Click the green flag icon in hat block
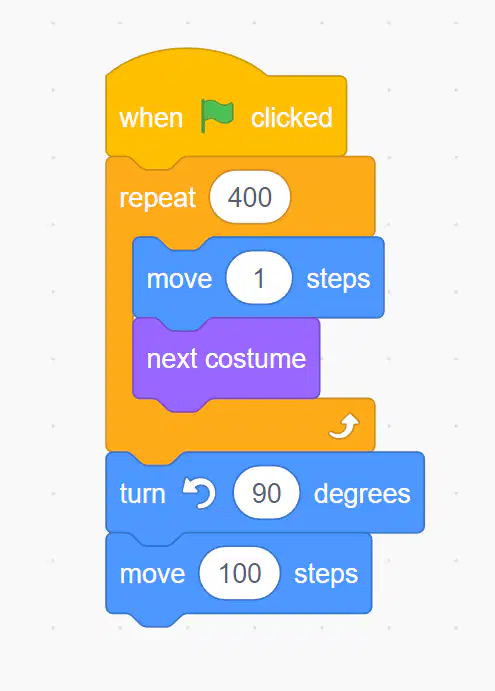 [x=217, y=116]
